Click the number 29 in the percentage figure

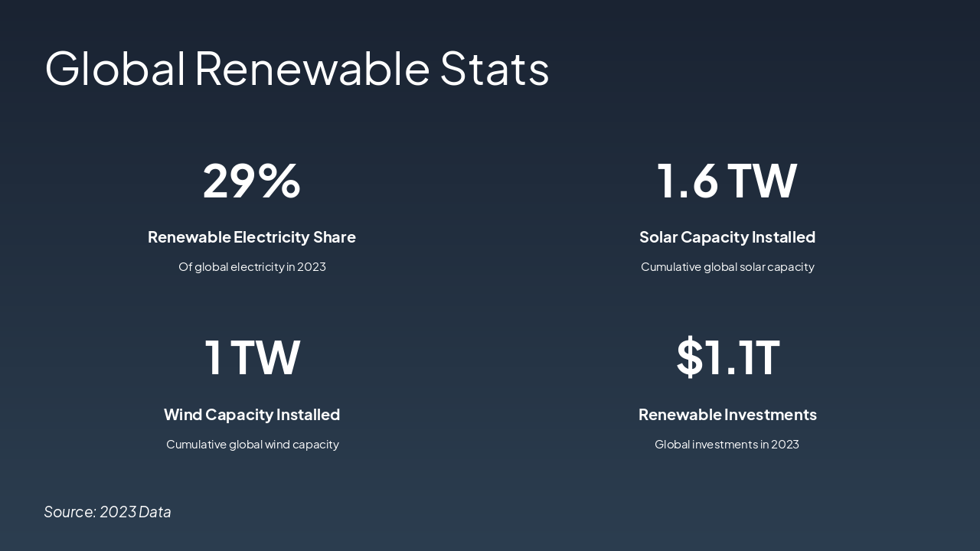(x=229, y=181)
